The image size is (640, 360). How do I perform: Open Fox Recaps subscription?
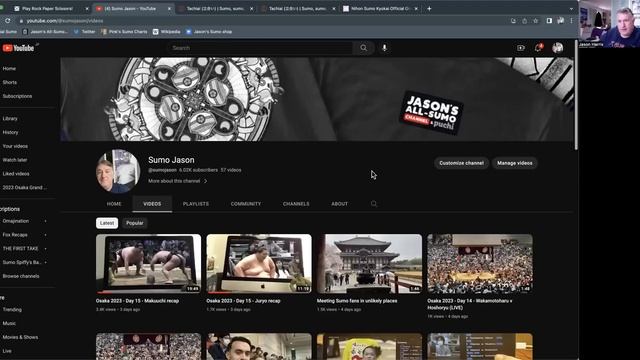coord(15,235)
